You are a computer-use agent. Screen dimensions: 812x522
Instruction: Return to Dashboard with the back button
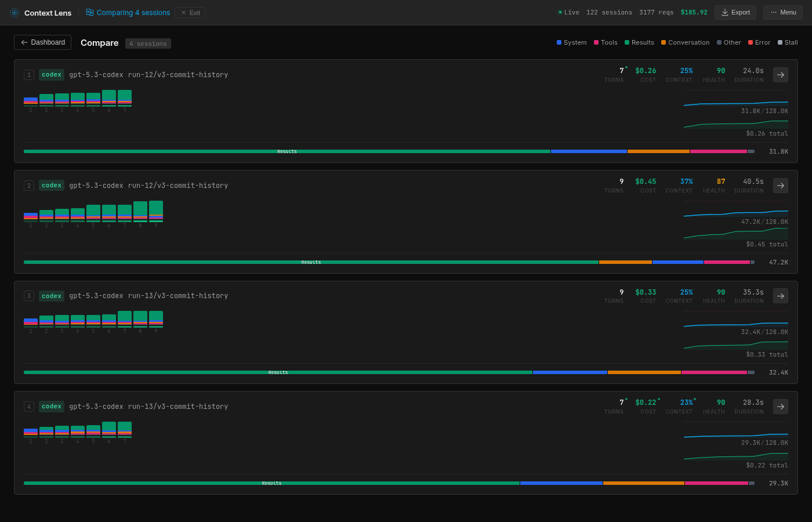42,42
